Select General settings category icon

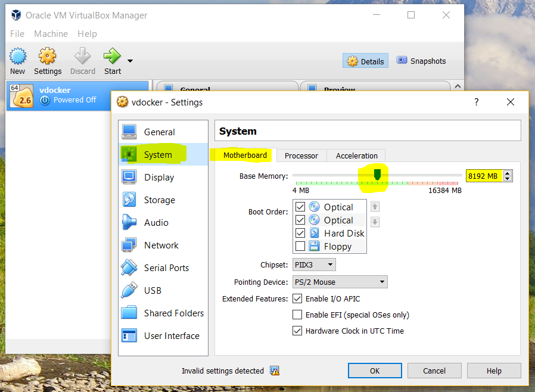129,132
